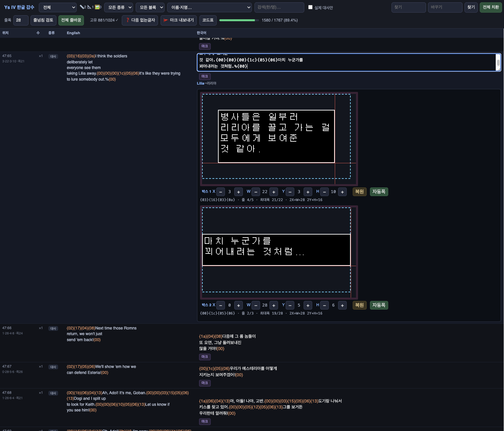Decrease Box 1 W width with minus
The width and height of the screenshot is (504, 431).
255,192
